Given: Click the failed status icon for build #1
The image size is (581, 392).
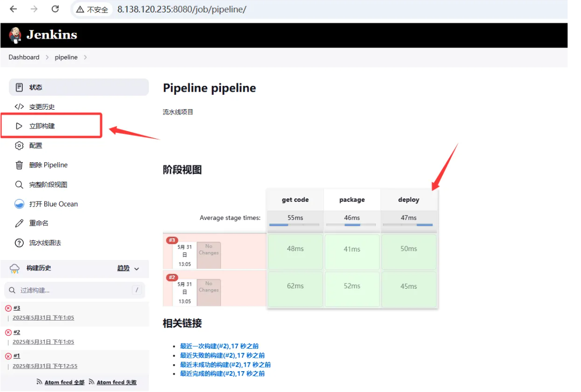Looking at the screenshot, I should (8, 356).
